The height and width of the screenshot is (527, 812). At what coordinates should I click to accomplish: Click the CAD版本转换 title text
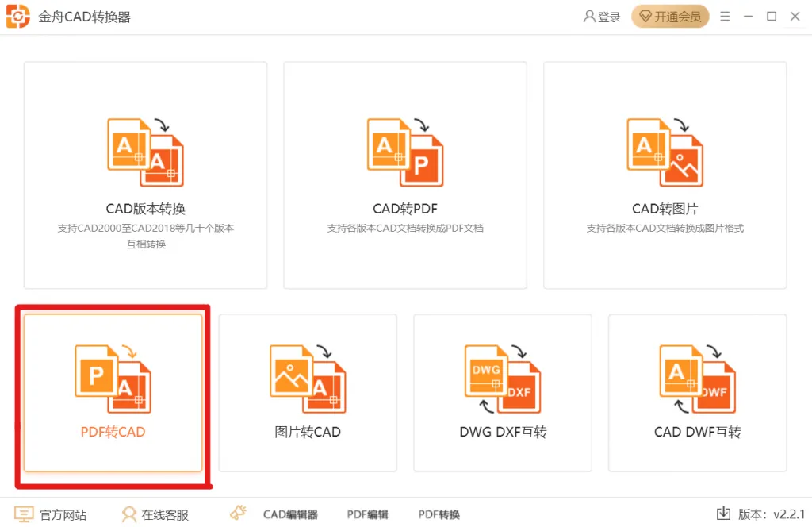click(146, 209)
